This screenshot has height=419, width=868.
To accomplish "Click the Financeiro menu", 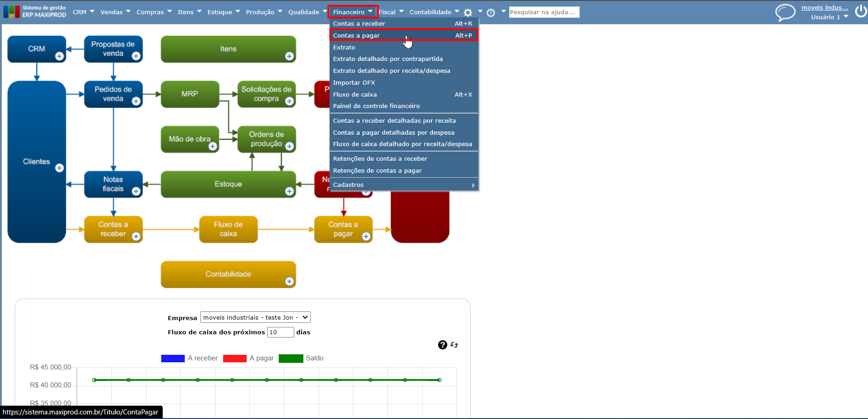I will coord(352,12).
